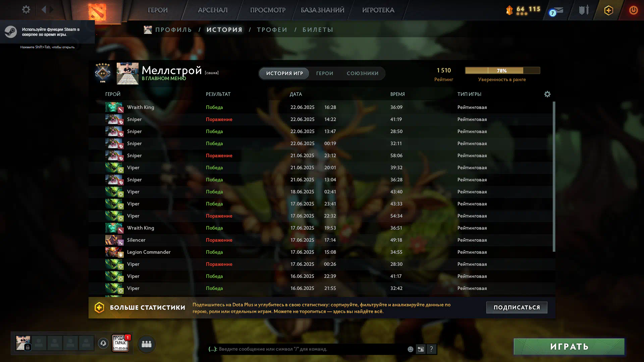Open the ПРОСМОТР top menu

coord(268,10)
